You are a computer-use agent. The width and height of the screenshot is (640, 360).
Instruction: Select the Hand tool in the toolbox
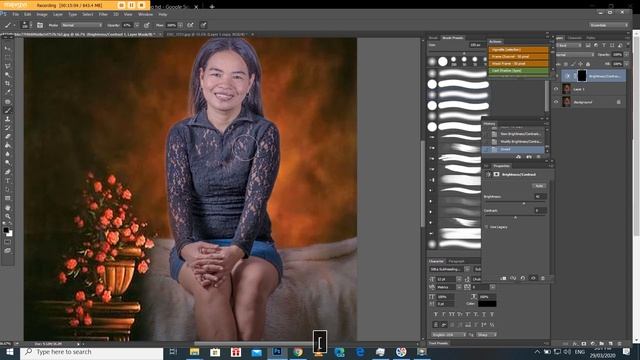7,207
